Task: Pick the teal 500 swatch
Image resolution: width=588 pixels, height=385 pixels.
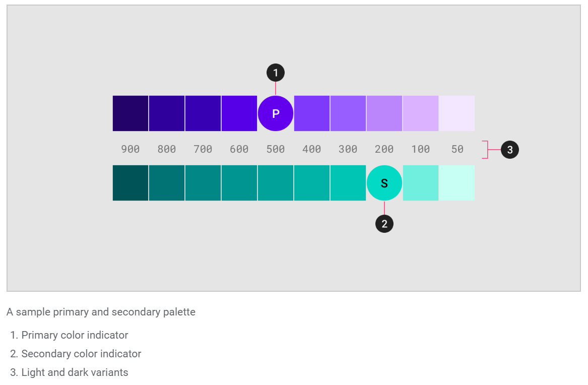Action: pos(276,183)
